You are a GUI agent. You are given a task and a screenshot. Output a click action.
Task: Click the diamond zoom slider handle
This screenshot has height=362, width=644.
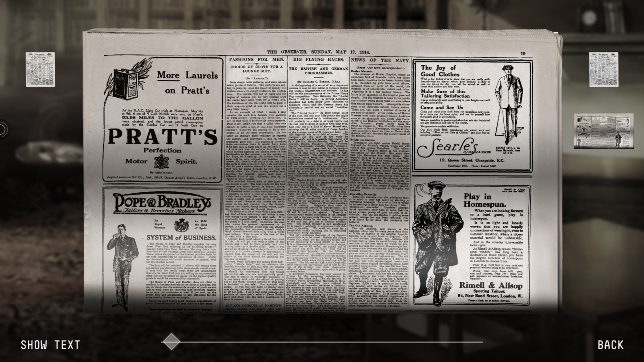(x=171, y=341)
